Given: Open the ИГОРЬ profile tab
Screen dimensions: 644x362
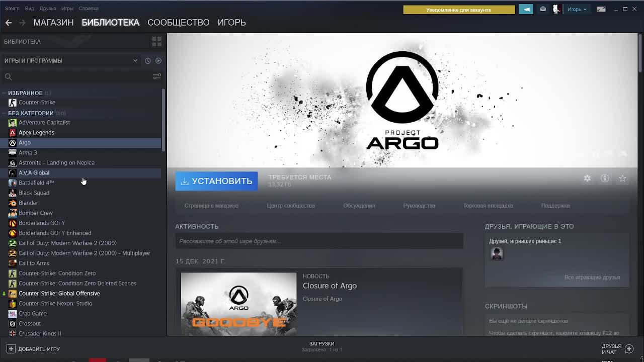Looking at the screenshot, I should pyautogui.click(x=232, y=23).
